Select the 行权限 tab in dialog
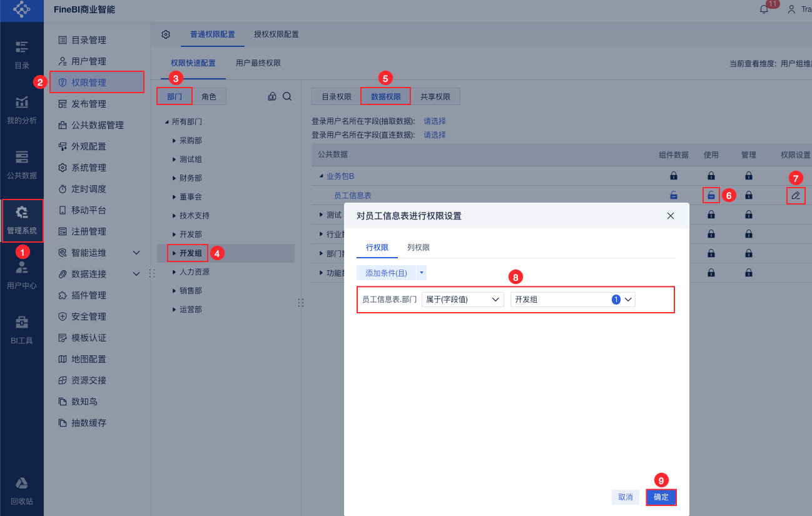812x516 pixels. point(377,248)
